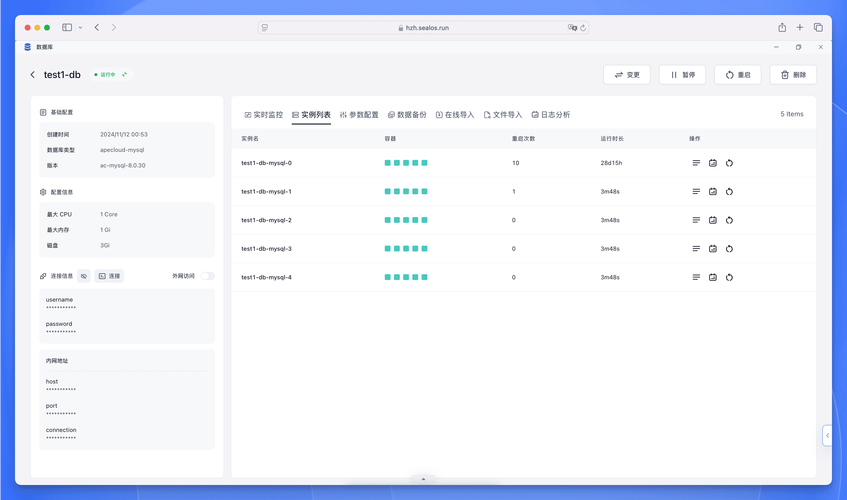This screenshot has height=500, width=847.
Task: Switch to the 实时监控 tab
Action: (x=264, y=115)
